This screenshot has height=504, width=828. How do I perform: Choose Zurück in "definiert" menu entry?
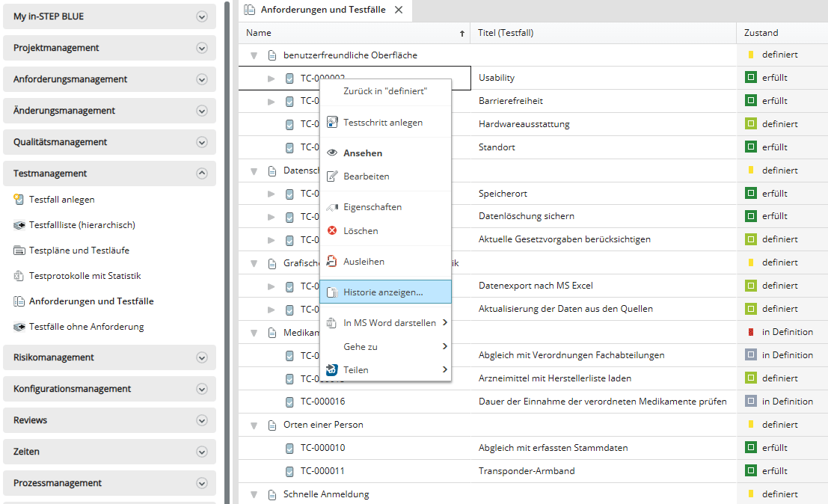(x=384, y=91)
